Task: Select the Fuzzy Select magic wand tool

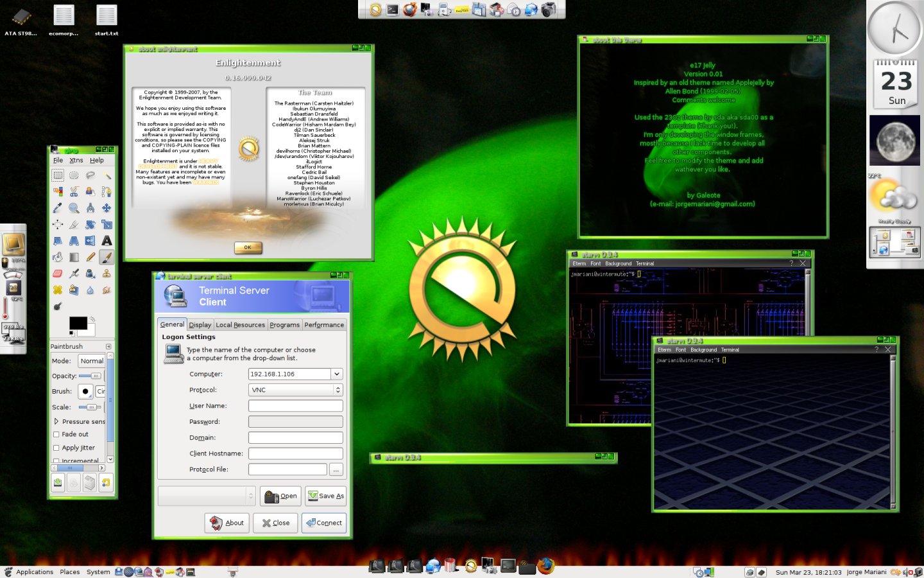Action: (107, 175)
